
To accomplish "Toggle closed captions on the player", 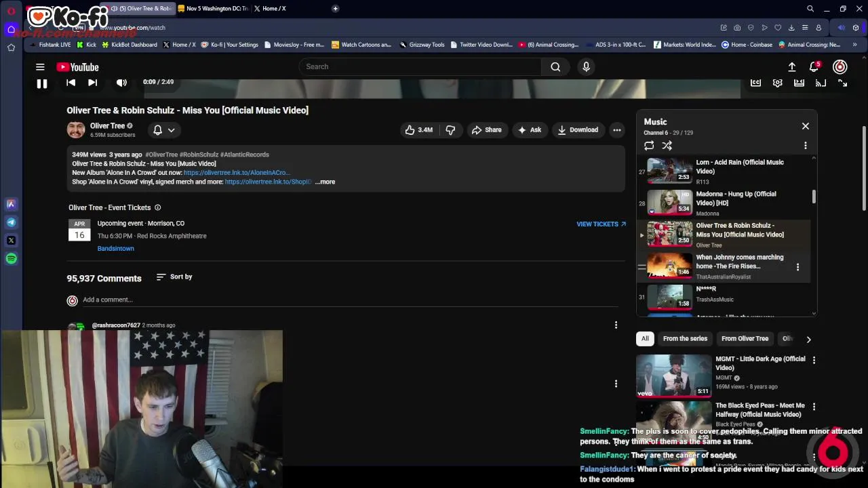I will [x=755, y=83].
